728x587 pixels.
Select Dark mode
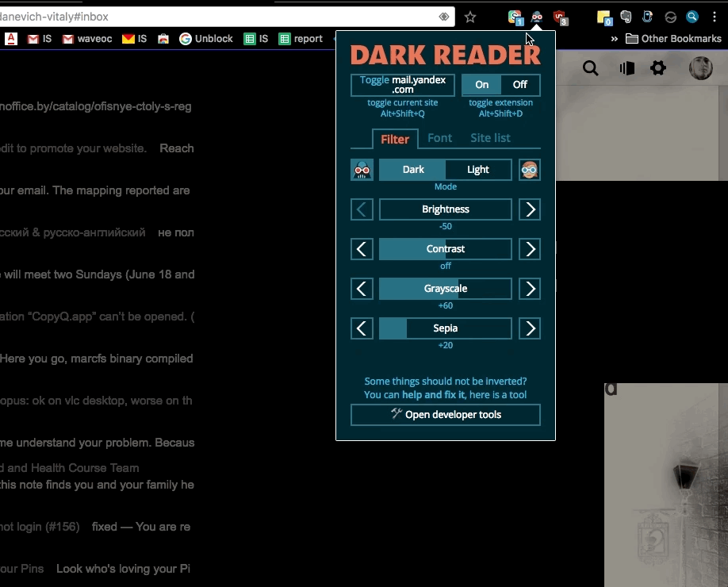tap(412, 170)
